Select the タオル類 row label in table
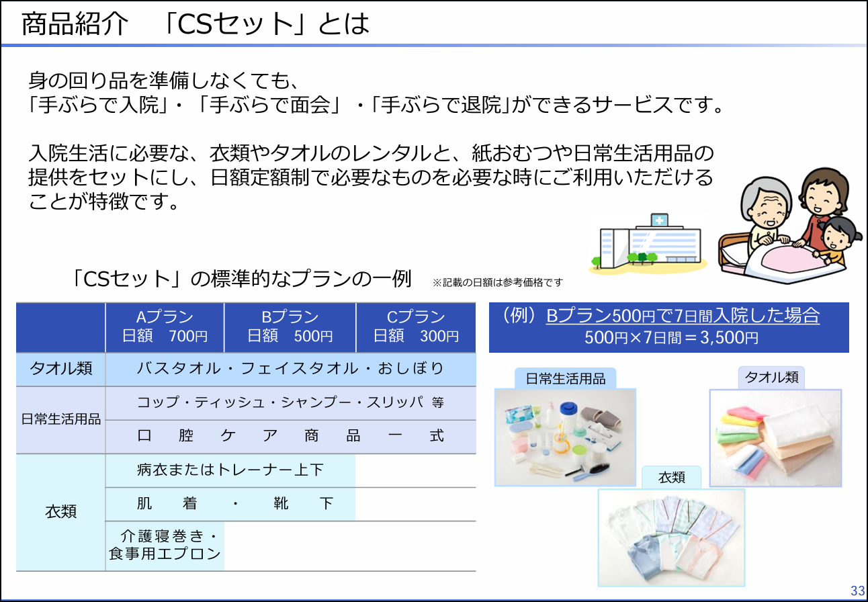 tap(61, 369)
